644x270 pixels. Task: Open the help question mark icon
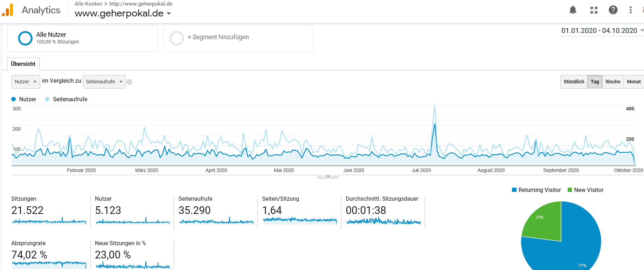click(x=613, y=10)
